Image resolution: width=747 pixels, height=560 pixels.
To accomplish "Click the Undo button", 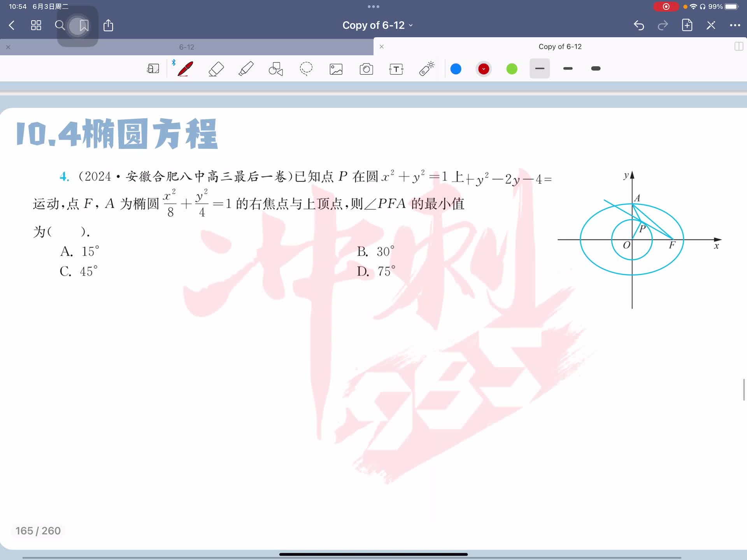I will tap(639, 25).
